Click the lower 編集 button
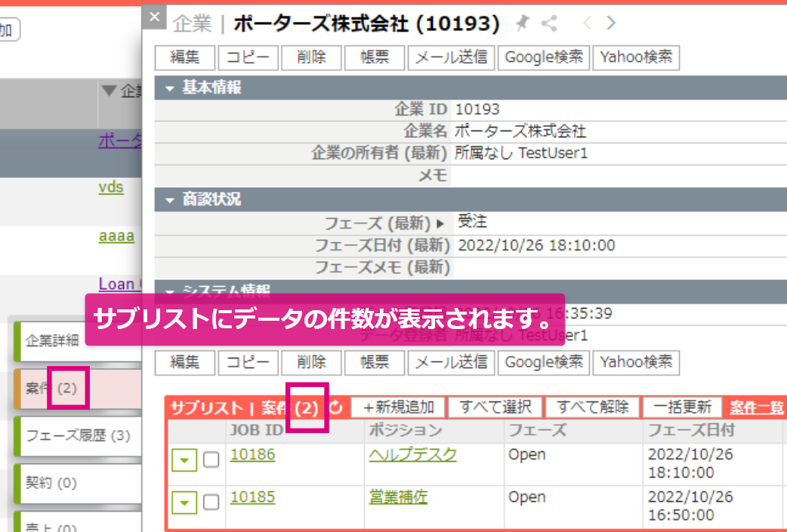The image size is (787, 532). click(185, 362)
